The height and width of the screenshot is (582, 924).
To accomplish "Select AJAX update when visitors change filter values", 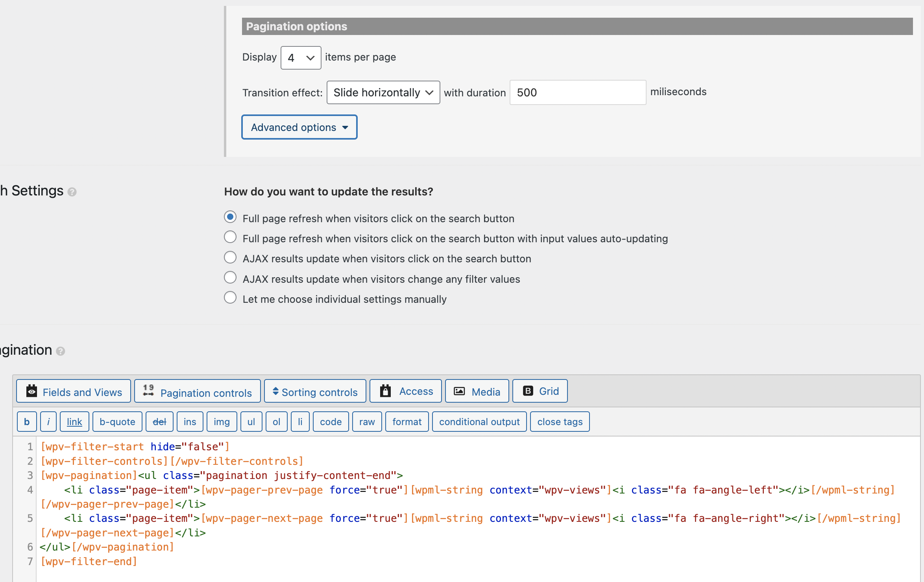I will 230,278.
